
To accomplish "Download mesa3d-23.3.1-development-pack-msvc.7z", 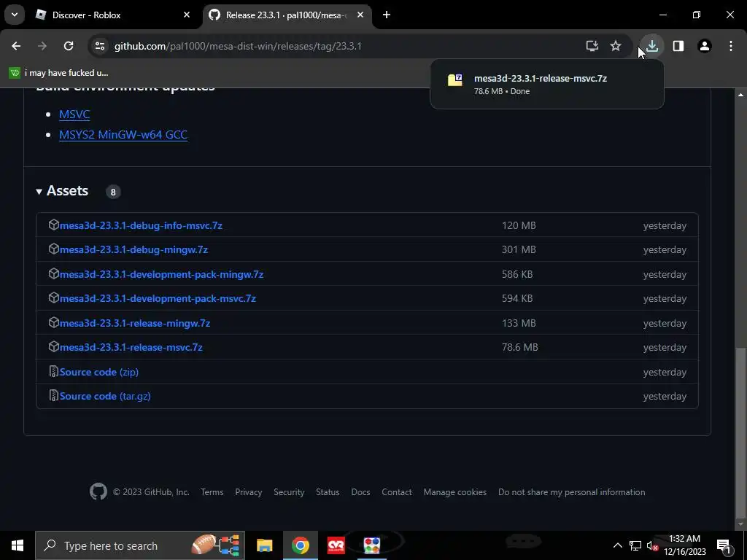I will coord(158,298).
